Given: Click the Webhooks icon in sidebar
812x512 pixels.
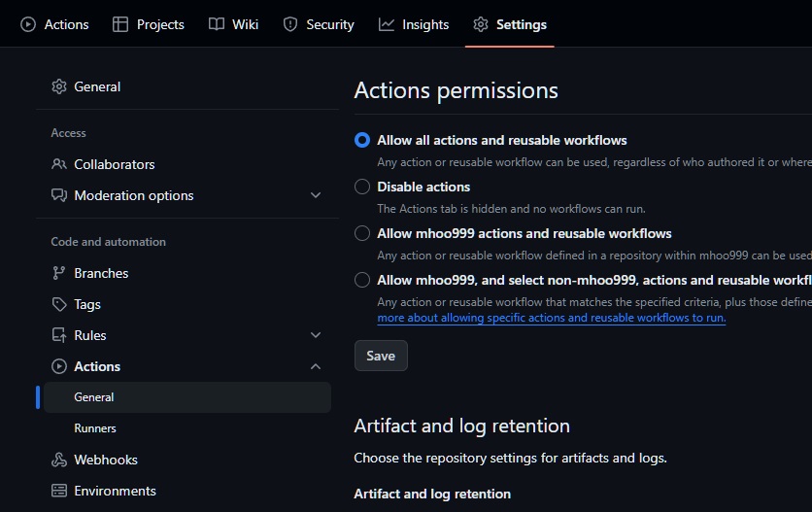Looking at the screenshot, I should coord(59,460).
